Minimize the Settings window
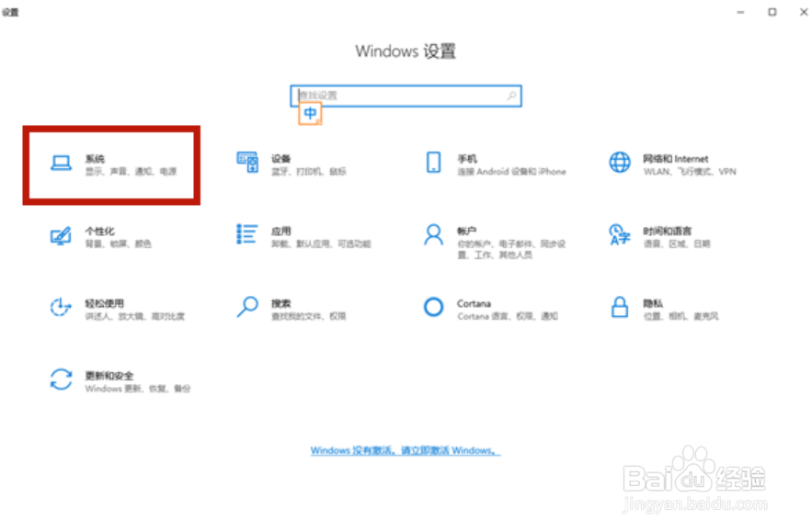The height and width of the screenshot is (532, 812). pyautogui.click(x=740, y=12)
